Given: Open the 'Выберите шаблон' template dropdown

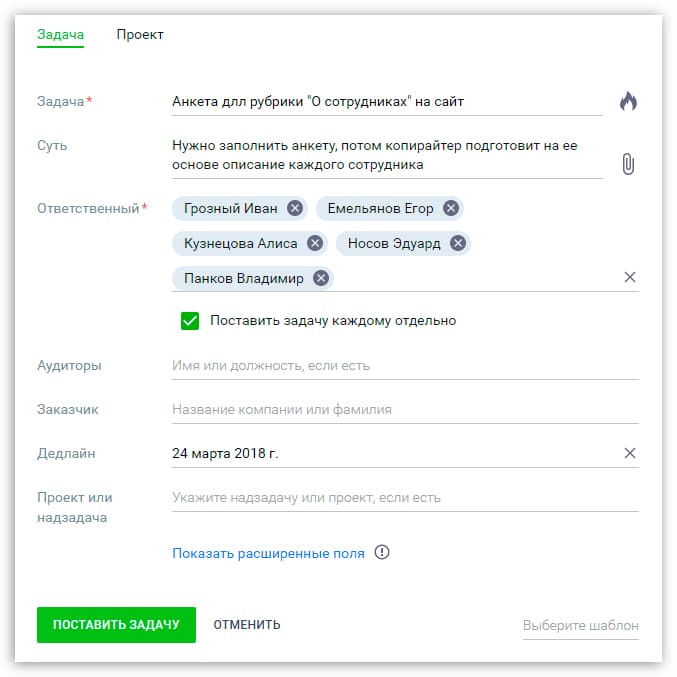Looking at the screenshot, I should [x=580, y=626].
